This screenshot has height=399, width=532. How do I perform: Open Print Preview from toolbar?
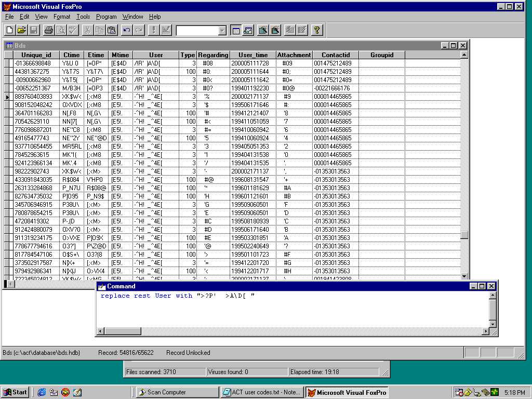tap(61, 30)
